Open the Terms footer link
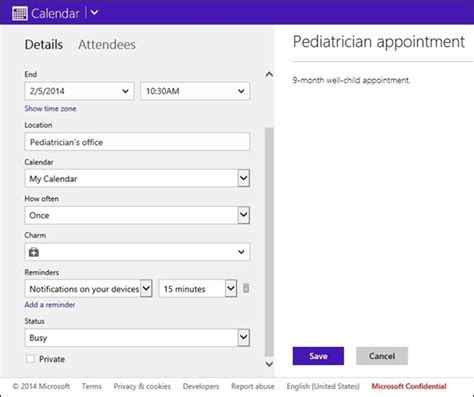Image resolution: width=474 pixels, height=397 pixels. point(92,386)
